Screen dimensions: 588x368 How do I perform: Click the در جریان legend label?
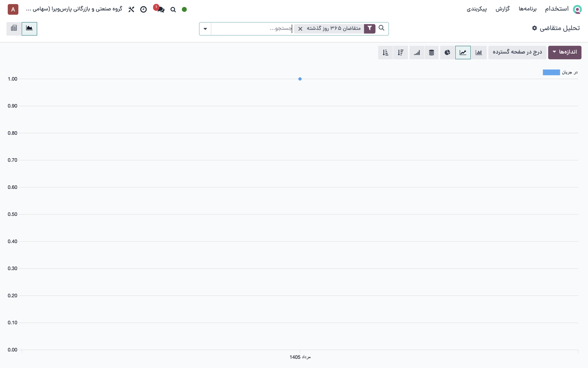tap(570, 72)
